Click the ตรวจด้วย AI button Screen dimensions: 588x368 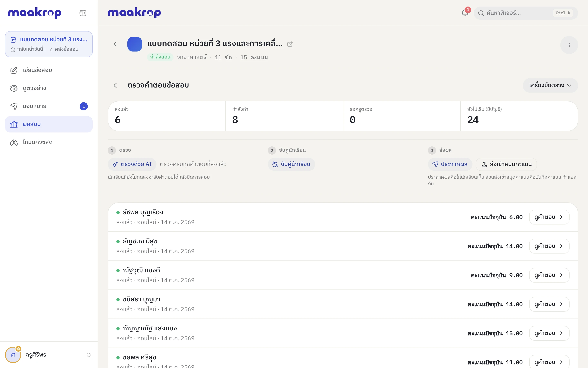coord(132,164)
